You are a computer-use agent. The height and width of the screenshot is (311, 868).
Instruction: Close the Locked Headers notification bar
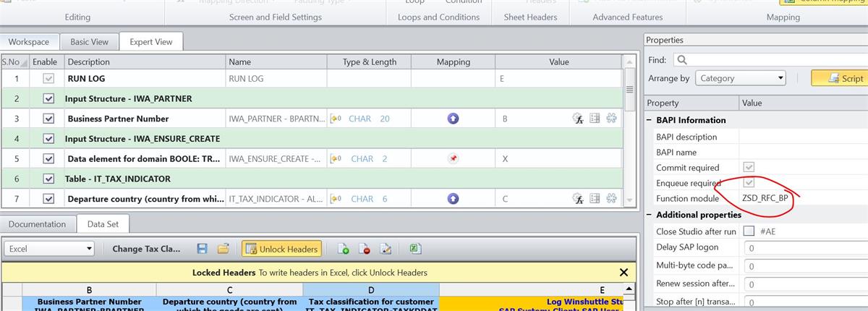pyautogui.click(x=624, y=273)
